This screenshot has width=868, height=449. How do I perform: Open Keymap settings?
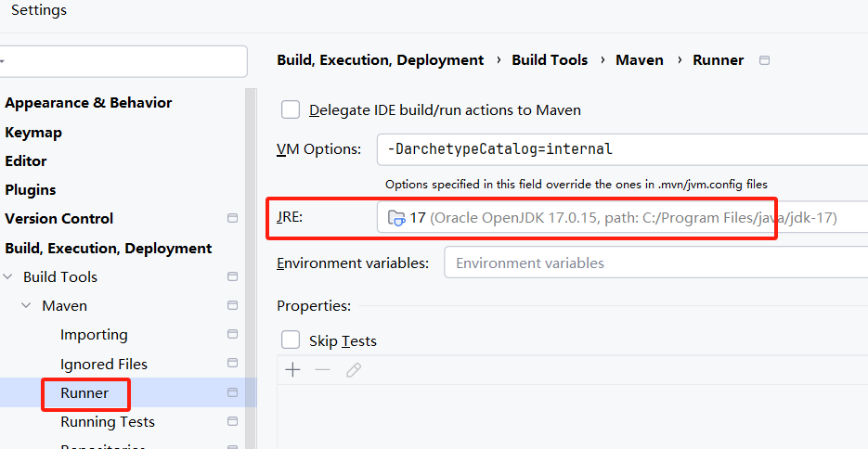[x=33, y=133]
